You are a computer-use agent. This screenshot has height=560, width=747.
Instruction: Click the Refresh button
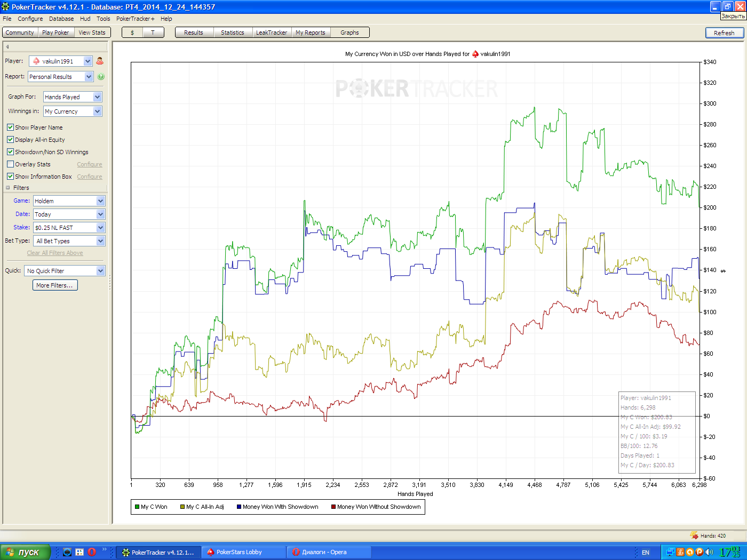(724, 33)
